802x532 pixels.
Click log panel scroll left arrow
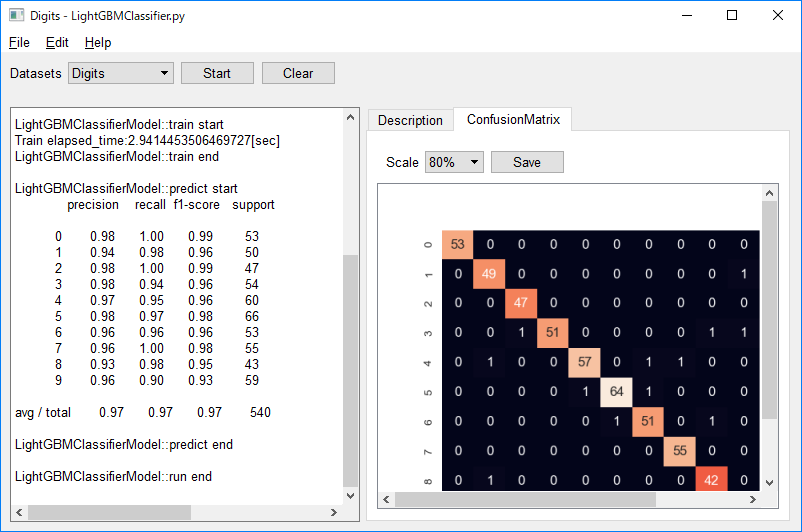(x=19, y=512)
